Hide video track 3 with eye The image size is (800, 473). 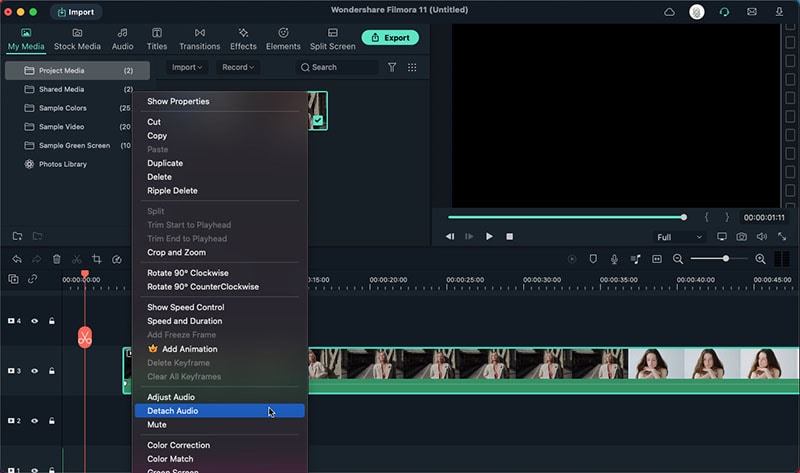(35, 371)
